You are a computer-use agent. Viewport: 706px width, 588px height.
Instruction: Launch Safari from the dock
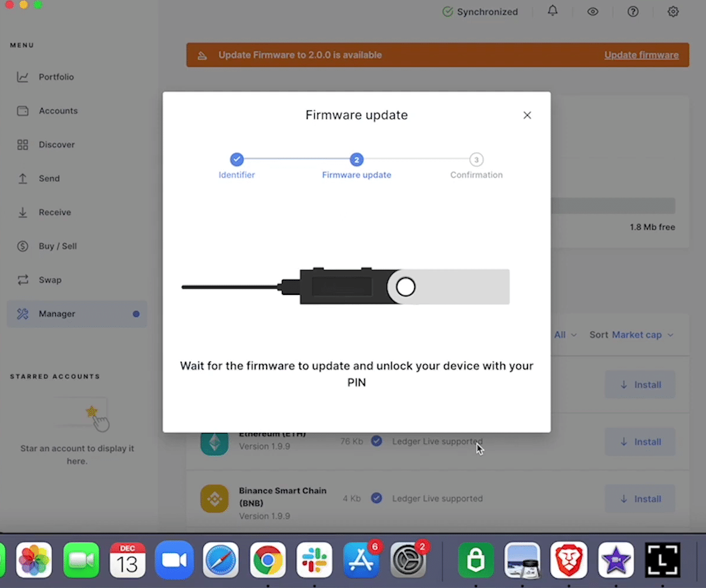click(221, 560)
